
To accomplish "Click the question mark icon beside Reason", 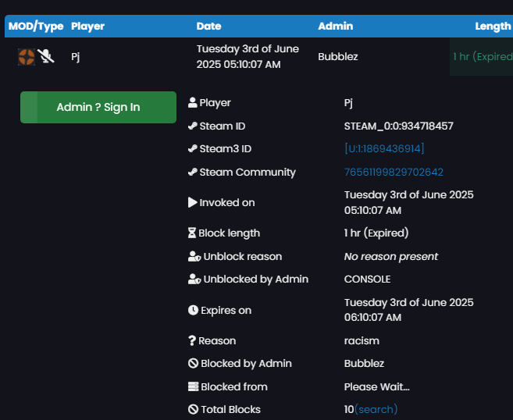I will pos(192,340).
